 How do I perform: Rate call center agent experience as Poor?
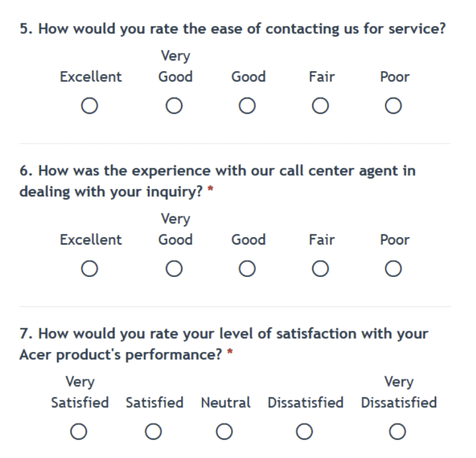coord(393,269)
